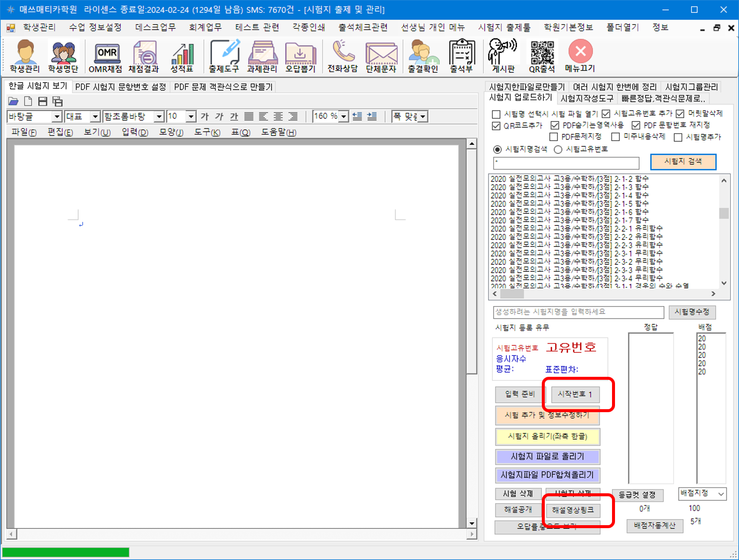Select 시험지명검색 radio button
This screenshot has width=739, height=560.
(497, 149)
